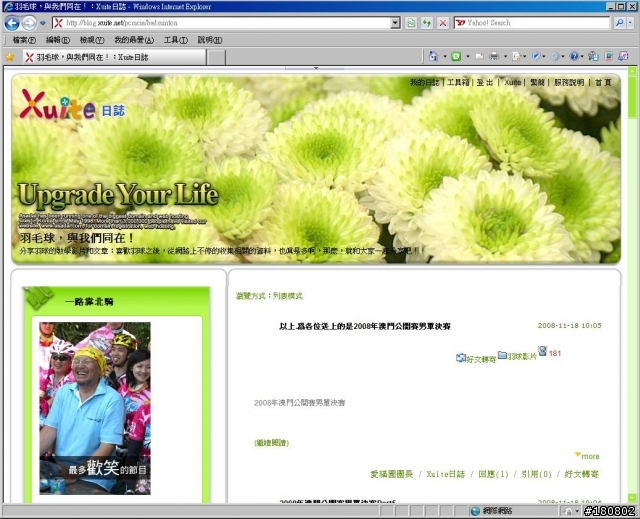The image size is (640, 519).
Task: Open the blue Help question-mark icon
Action: click(574, 56)
